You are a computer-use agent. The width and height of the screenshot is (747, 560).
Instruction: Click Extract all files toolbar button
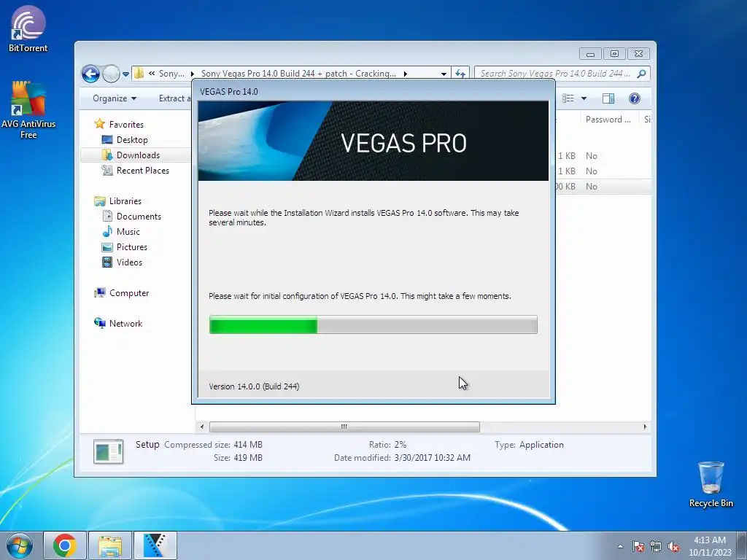(174, 98)
